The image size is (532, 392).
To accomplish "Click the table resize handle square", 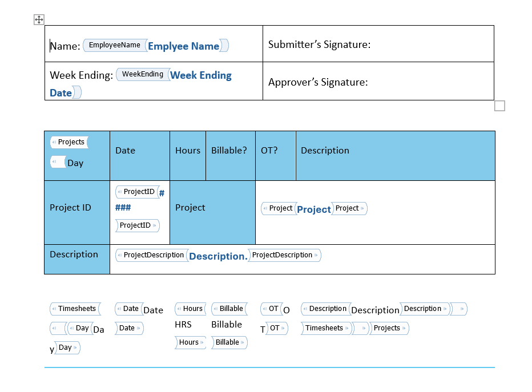I will click(x=499, y=106).
